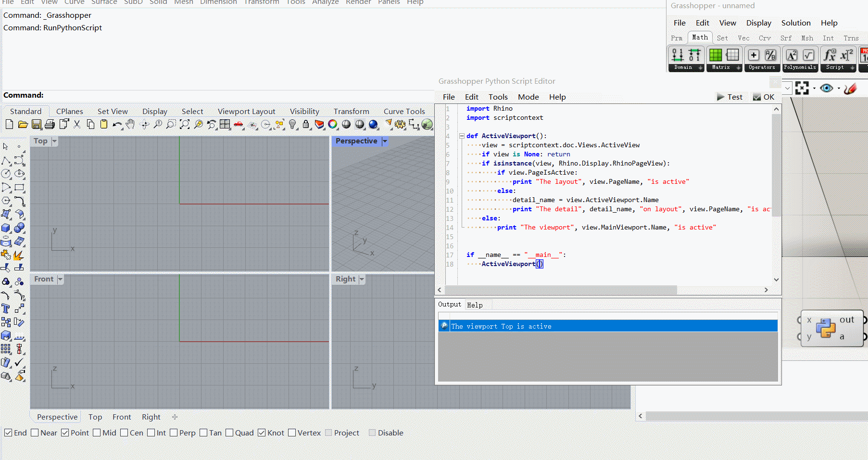Open the Solution menu in Grasshopper
This screenshot has height=460, width=868.
795,23
